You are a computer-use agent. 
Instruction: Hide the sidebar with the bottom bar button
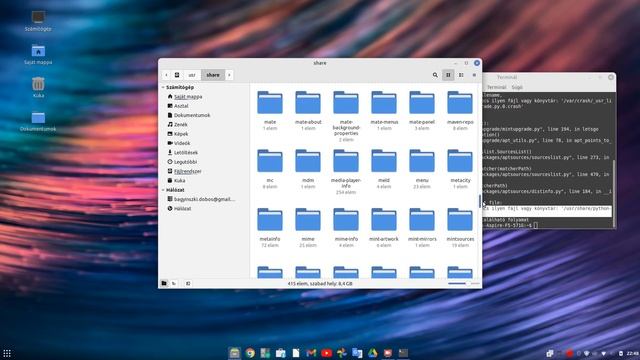coord(188,283)
